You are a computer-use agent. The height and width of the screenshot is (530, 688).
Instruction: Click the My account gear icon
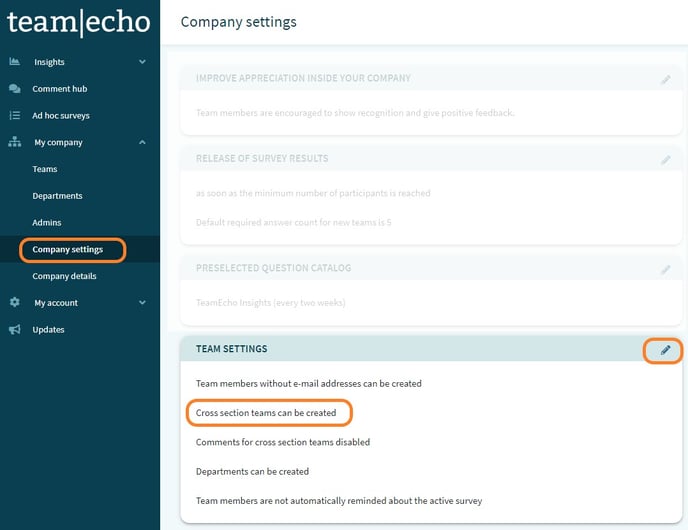[15, 303]
